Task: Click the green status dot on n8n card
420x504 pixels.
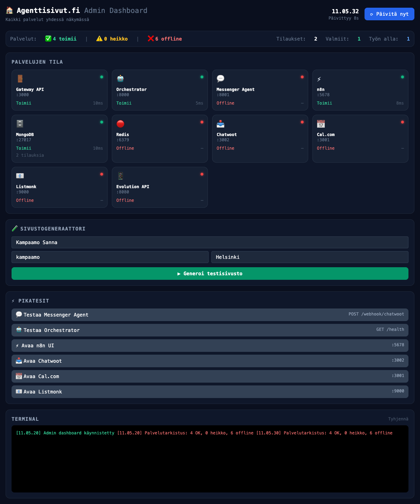Action: pyautogui.click(x=402, y=77)
